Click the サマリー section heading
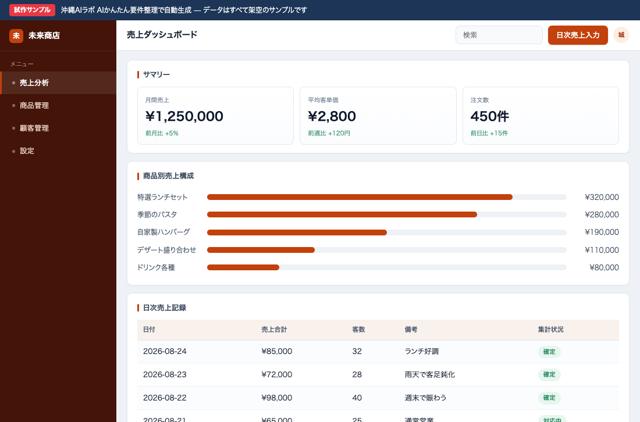The width and height of the screenshot is (640, 422). click(156, 75)
